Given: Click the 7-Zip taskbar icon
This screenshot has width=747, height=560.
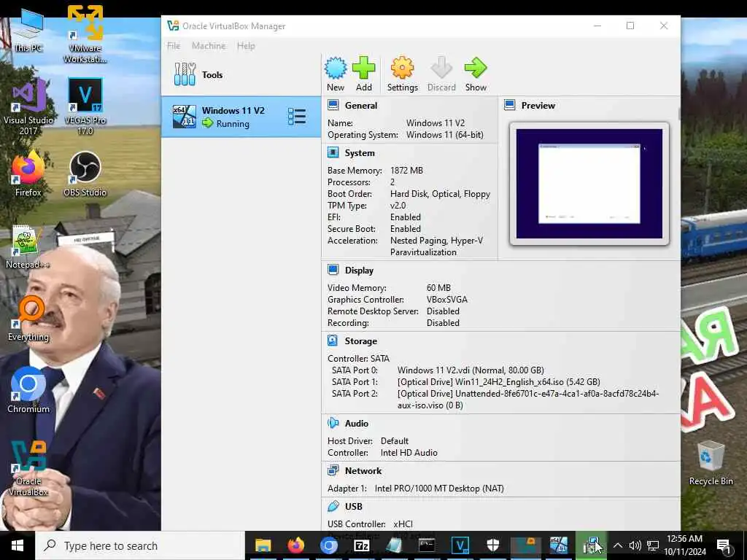Looking at the screenshot, I should tap(362, 545).
